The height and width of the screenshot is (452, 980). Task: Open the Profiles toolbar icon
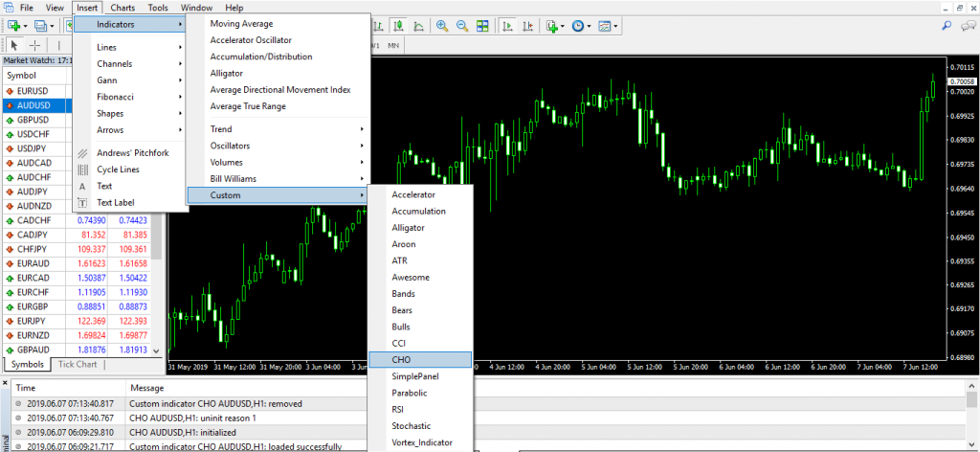pyautogui.click(x=40, y=26)
